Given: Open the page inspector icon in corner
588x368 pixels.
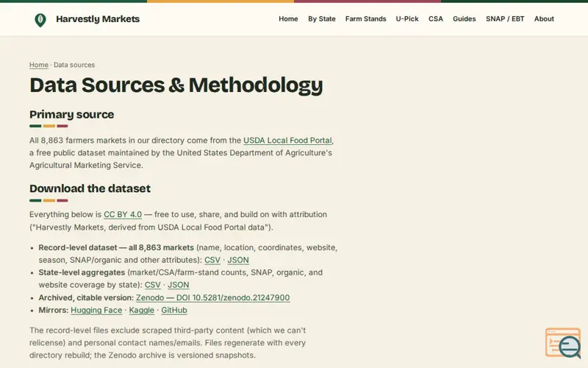Looking at the screenshot, I should click(563, 342).
